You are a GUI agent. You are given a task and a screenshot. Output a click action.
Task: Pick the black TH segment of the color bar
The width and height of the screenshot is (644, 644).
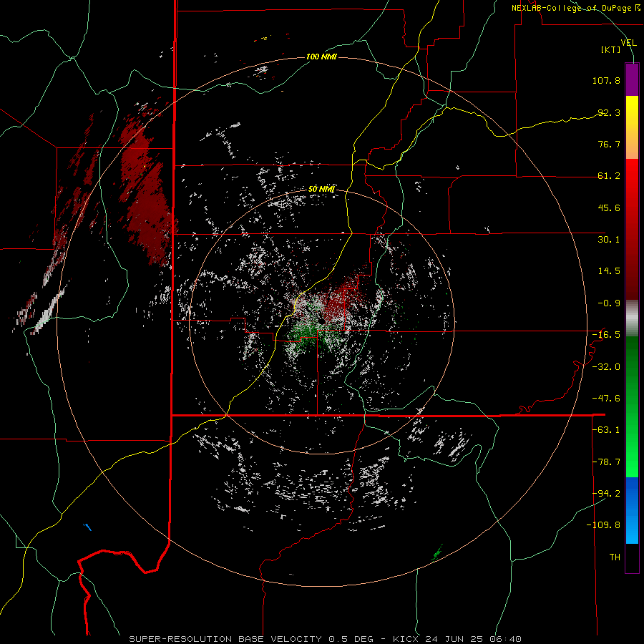632,557
